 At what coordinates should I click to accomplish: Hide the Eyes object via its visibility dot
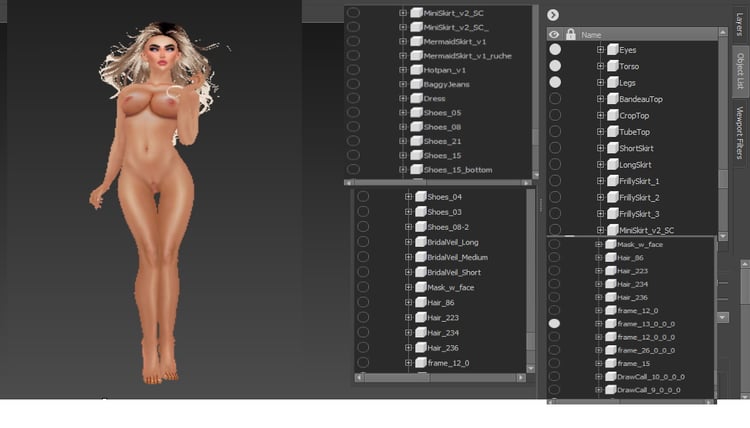(x=555, y=49)
